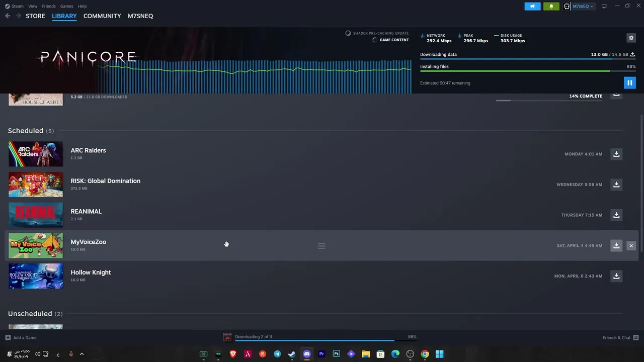The image size is (644, 362).
Task: Click the Unscheduled (2) heading
Action: (35, 314)
